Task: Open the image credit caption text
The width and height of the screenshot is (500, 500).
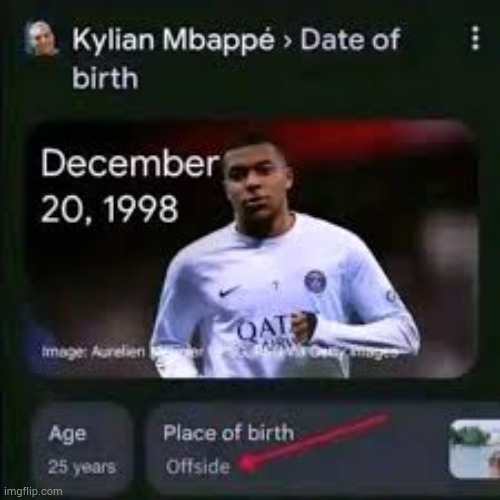Action: click(x=220, y=352)
